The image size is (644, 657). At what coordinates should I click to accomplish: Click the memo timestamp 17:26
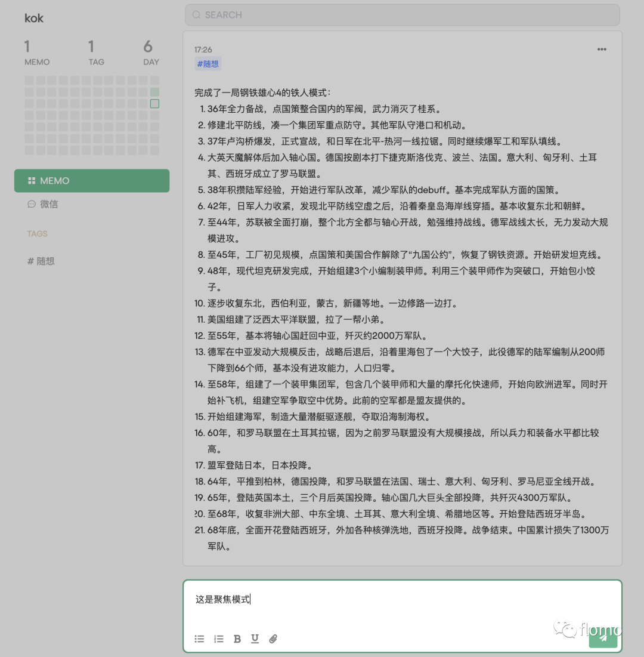[203, 50]
